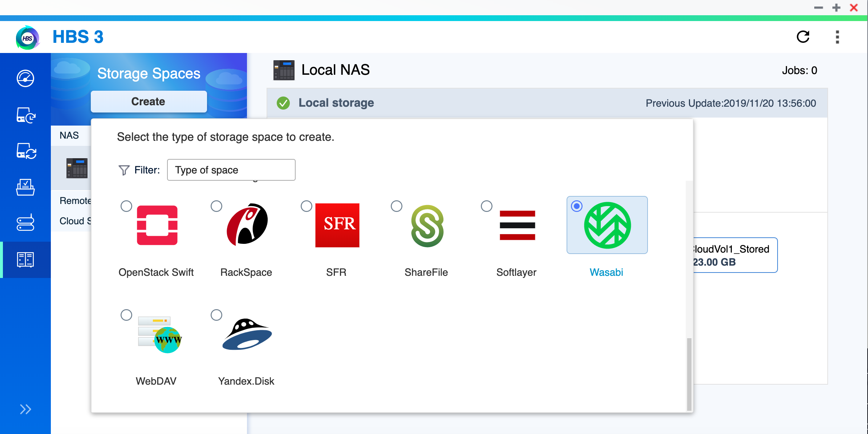This screenshot has width=868, height=434.
Task: Open the Services sidebar icon
Action: pos(25,222)
